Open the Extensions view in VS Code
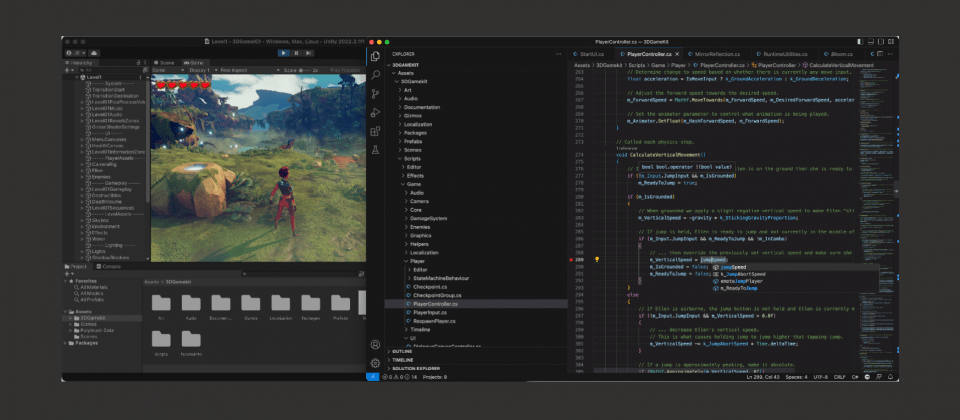Screen dimensions: 960x420 [x=375, y=131]
